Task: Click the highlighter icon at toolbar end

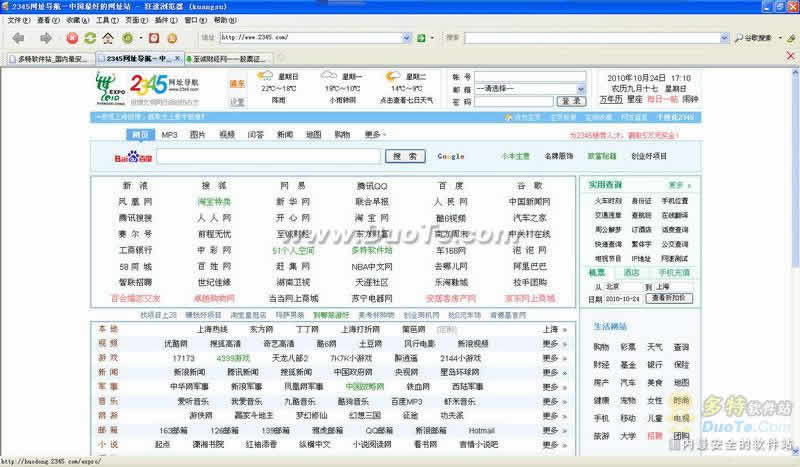Action: (791, 38)
